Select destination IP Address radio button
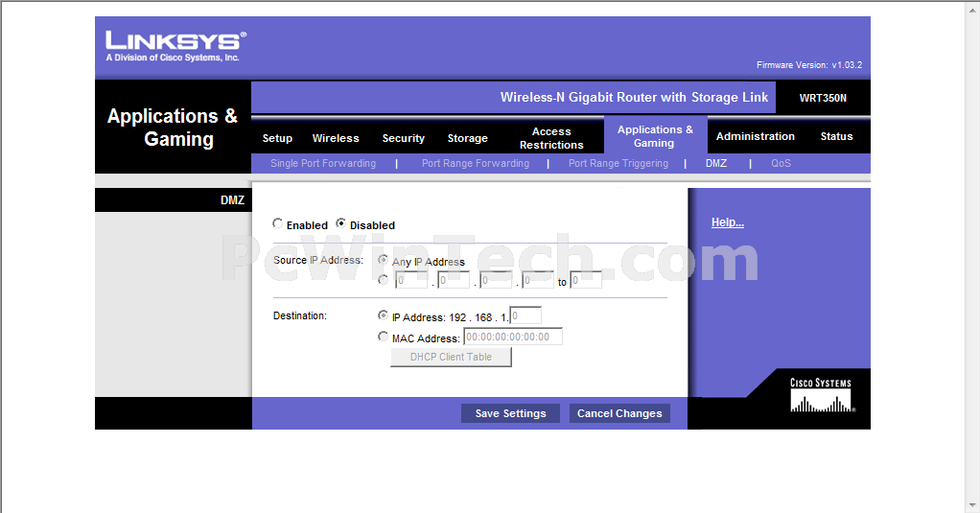This screenshot has width=980, height=513. coord(384,315)
